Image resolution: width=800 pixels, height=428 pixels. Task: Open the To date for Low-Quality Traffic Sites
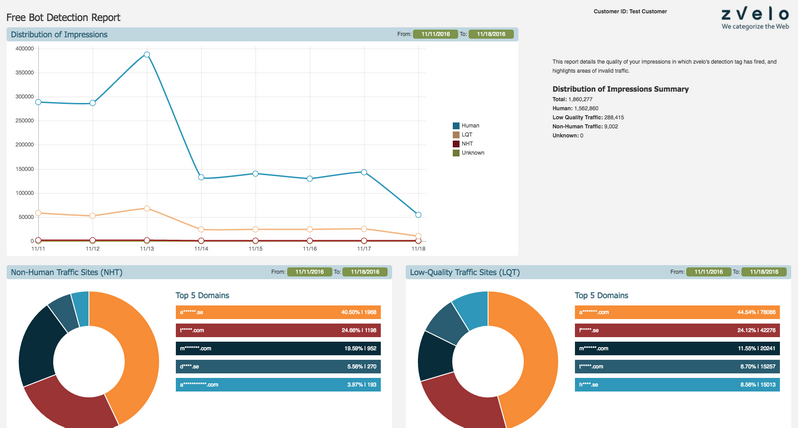[763, 271]
